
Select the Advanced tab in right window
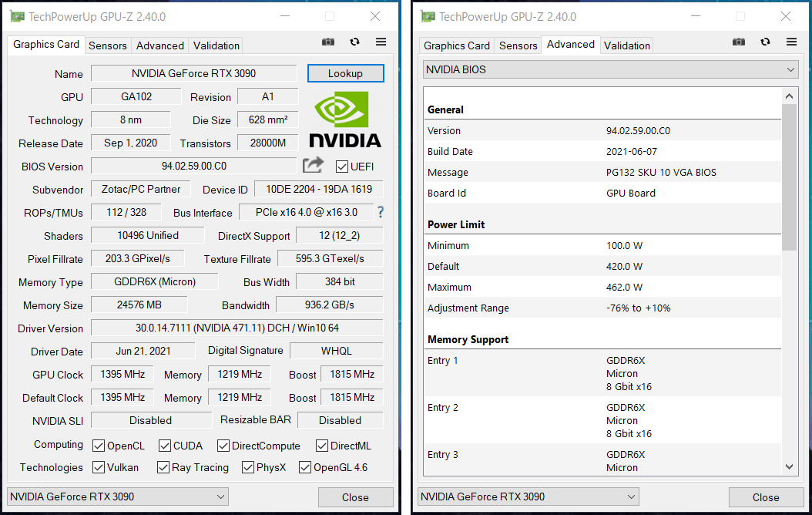point(571,45)
